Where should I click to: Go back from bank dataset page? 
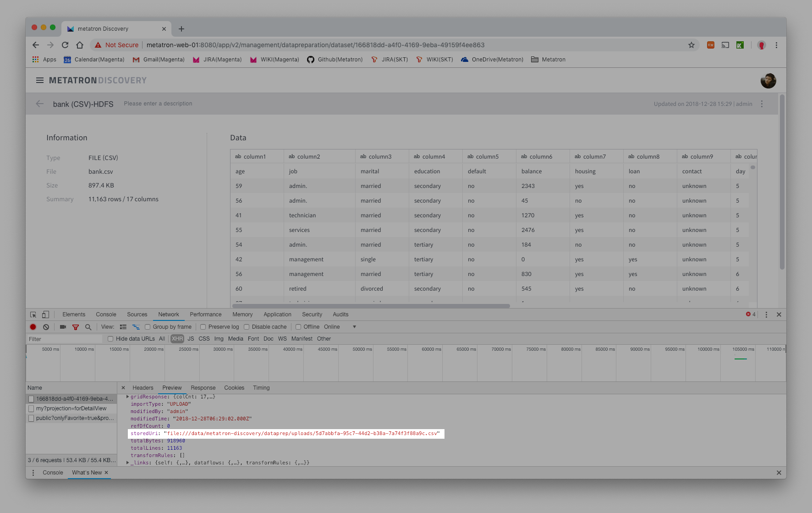[x=40, y=104]
